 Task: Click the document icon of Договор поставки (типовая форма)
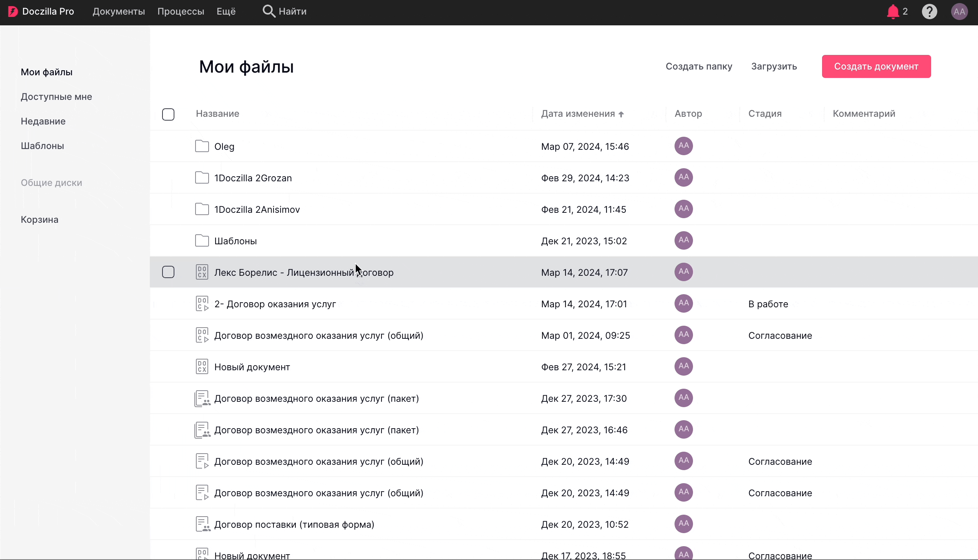point(202,524)
